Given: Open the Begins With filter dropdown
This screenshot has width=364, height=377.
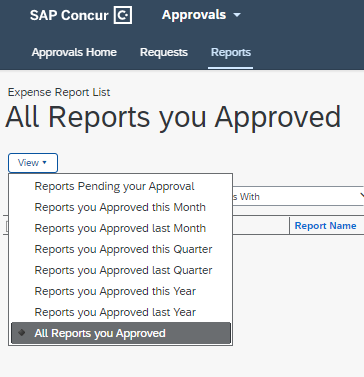Looking at the screenshot, I should pos(298,197).
